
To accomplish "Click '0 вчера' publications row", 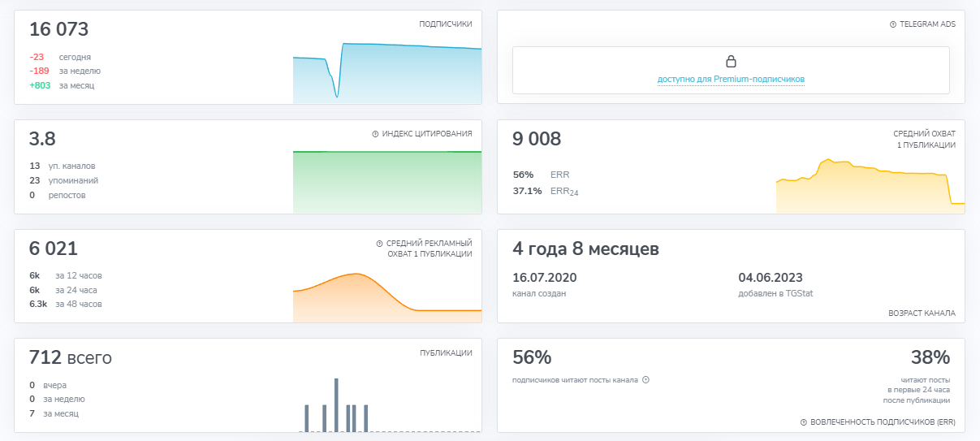I will 48,385.
